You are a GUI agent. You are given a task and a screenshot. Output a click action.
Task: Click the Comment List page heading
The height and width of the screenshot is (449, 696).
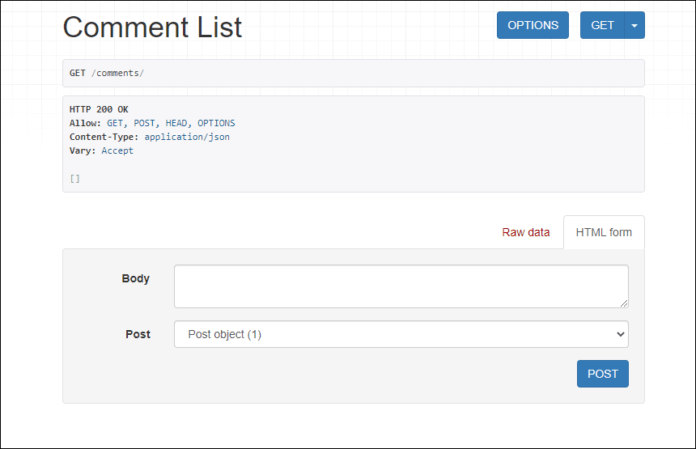click(x=152, y=27)
